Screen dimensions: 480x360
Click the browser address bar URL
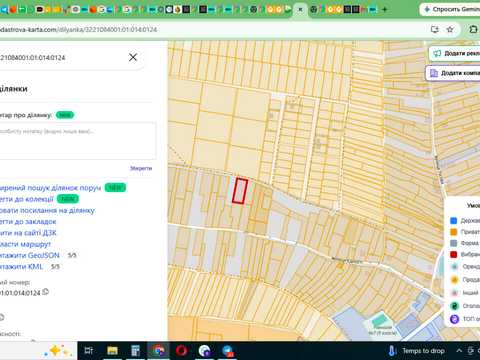78,30
